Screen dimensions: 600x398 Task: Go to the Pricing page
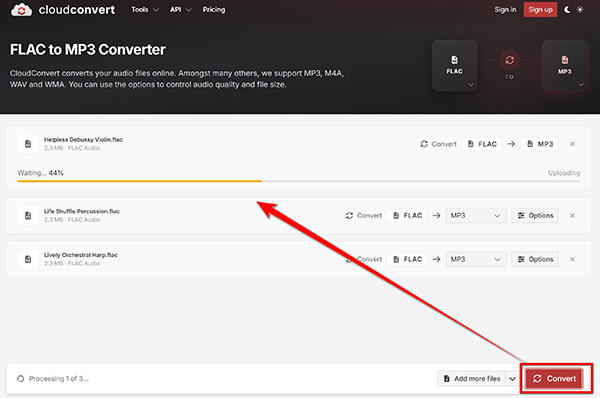click(x=214, y=10)
